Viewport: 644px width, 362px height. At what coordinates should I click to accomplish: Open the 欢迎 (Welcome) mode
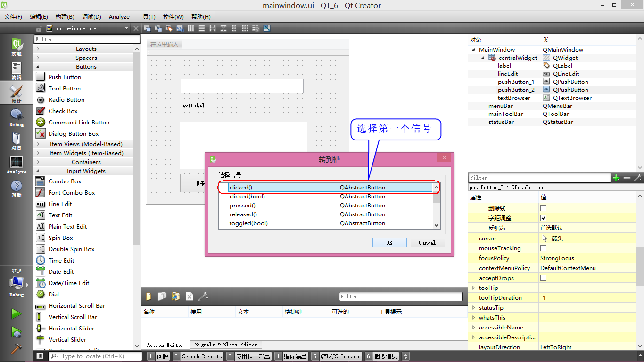point(17,47)
